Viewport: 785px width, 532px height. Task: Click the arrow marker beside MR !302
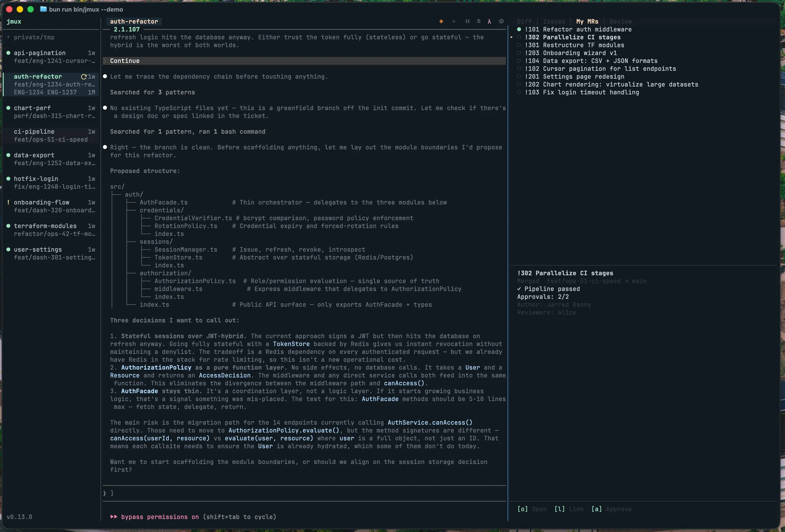coord(512,37)
